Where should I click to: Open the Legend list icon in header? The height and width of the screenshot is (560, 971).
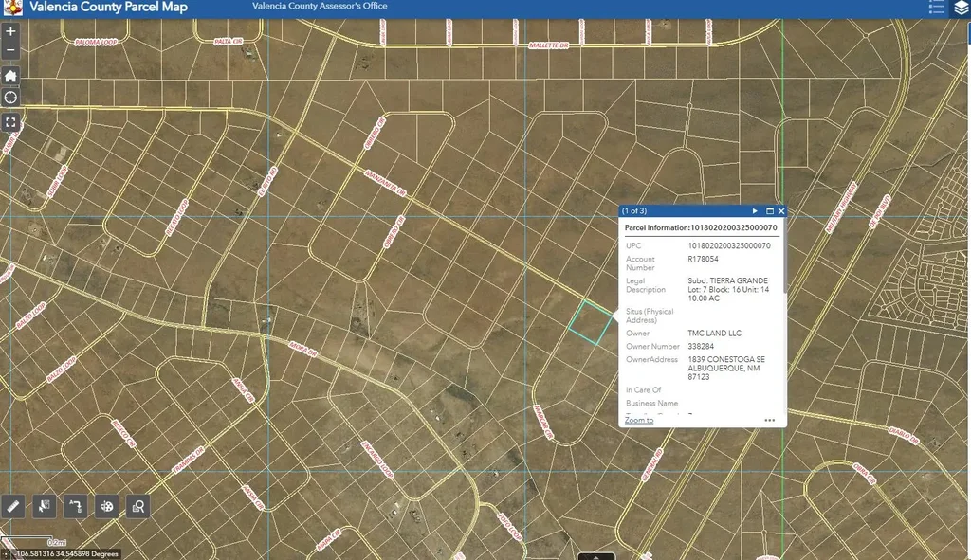tap(936, 8)
